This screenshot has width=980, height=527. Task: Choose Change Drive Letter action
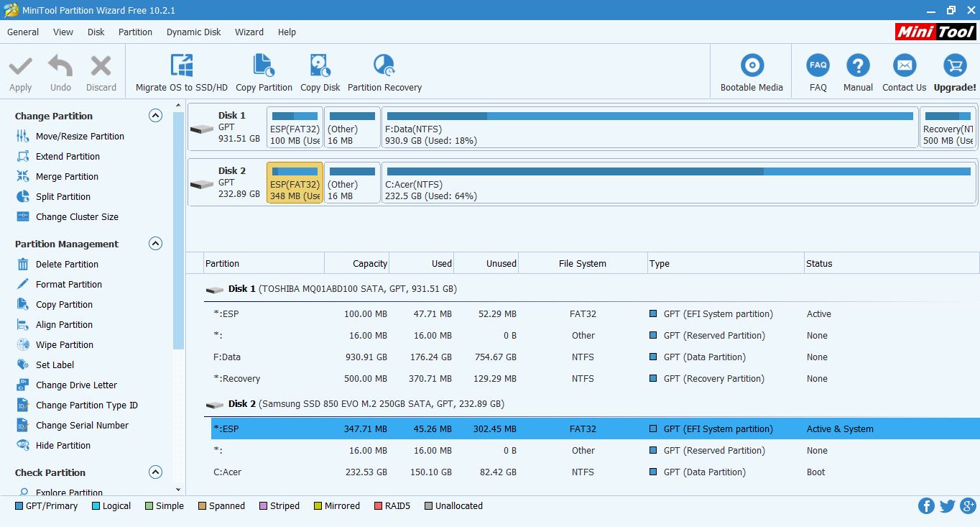tap(76, 385)
